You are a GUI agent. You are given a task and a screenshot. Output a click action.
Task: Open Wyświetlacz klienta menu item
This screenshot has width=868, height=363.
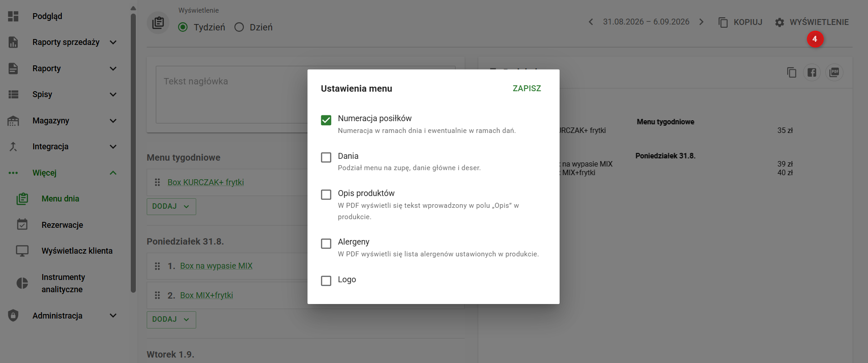(x=77, y=251)
